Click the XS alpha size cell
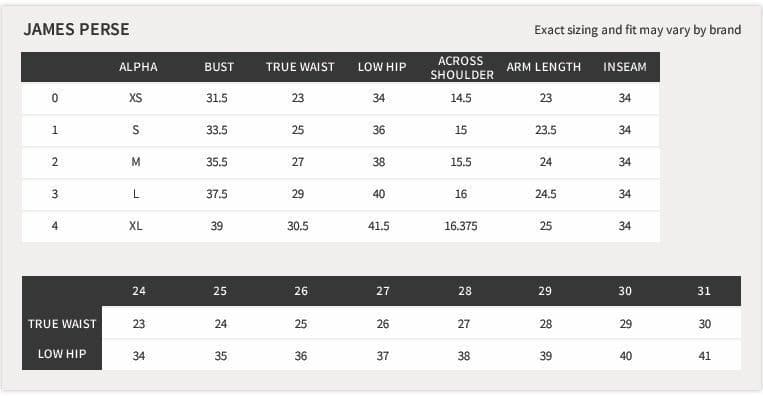 click(x=136, y=98)
